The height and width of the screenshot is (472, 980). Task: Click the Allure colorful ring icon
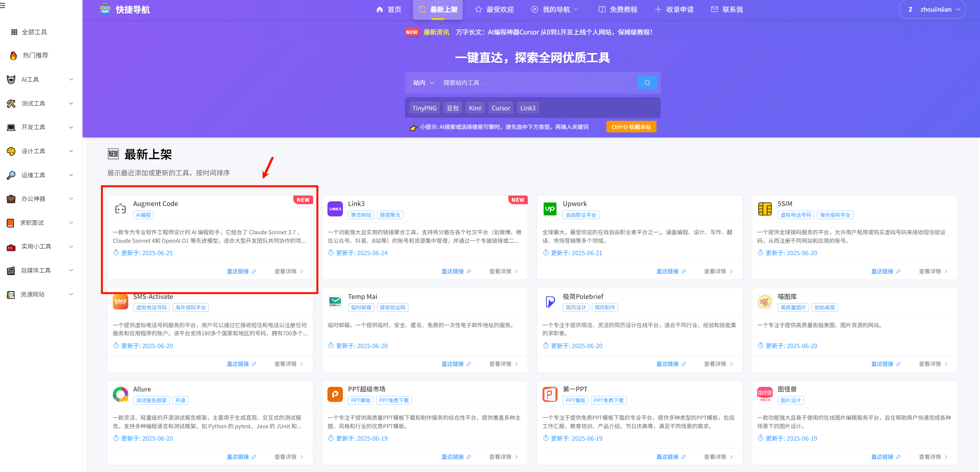[x=121, y=394]
